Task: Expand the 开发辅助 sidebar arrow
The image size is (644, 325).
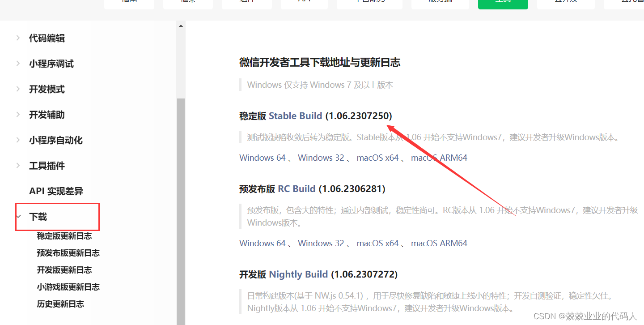Action: (18, 115)
